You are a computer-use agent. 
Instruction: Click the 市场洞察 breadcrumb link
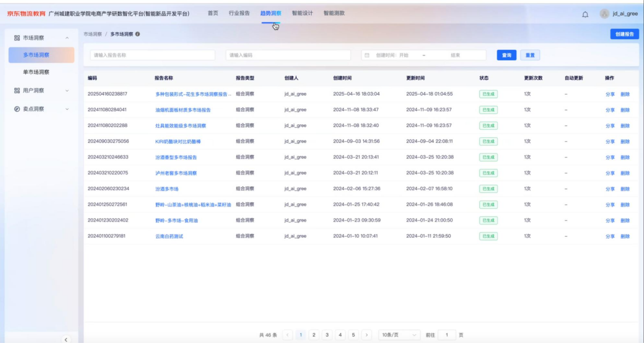93,34
